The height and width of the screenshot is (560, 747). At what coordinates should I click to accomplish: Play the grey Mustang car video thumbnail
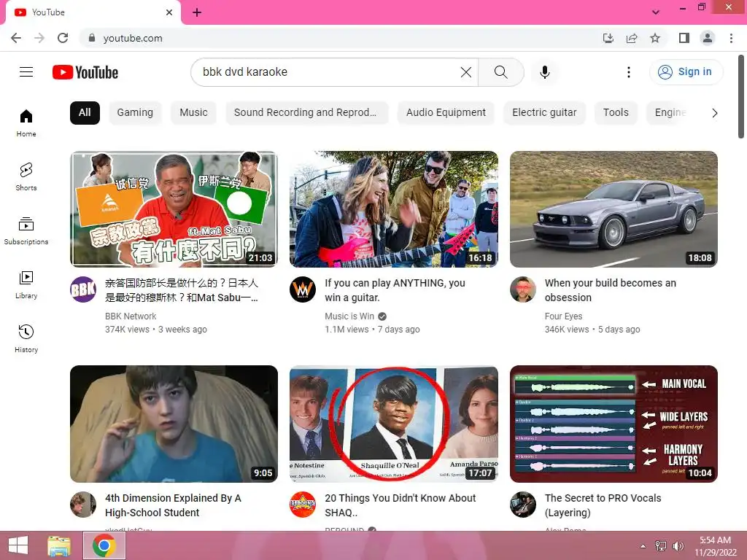point(614,209)
